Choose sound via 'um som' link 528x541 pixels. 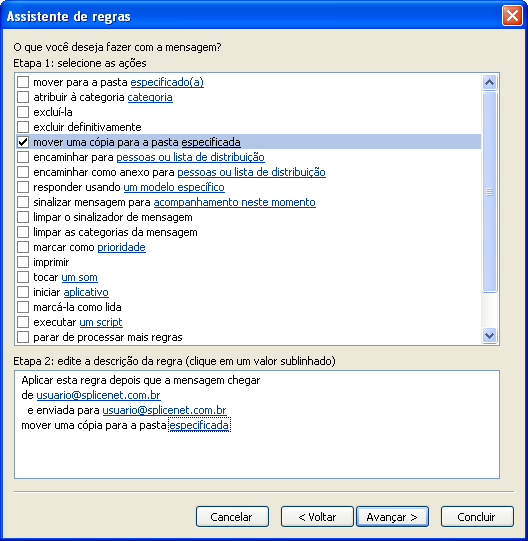(79, 277)
